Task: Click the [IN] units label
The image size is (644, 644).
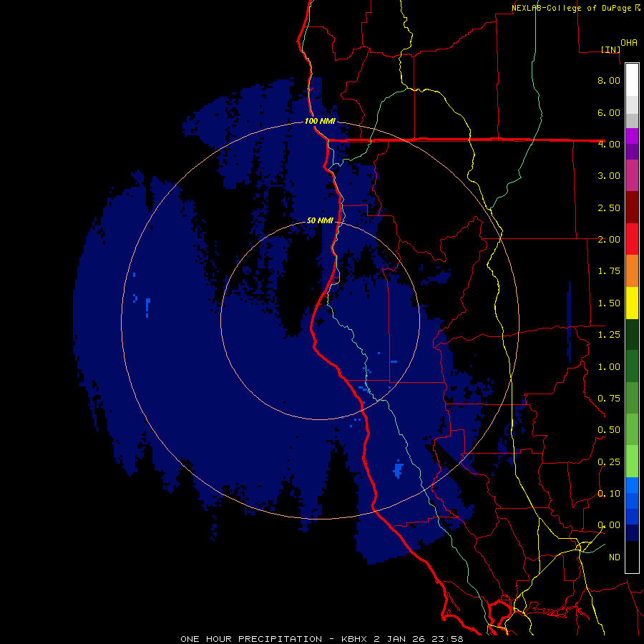Action: [x=610, y=49]
